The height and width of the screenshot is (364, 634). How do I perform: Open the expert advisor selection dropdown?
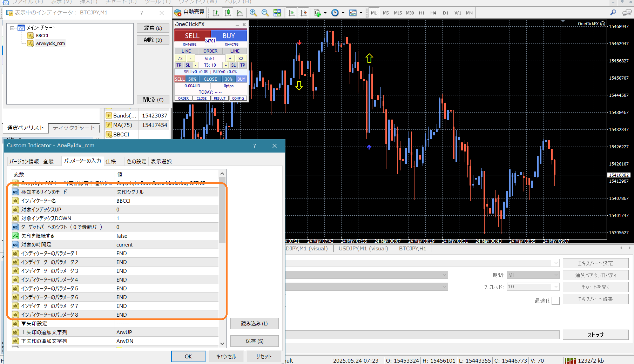click(556, 263)
